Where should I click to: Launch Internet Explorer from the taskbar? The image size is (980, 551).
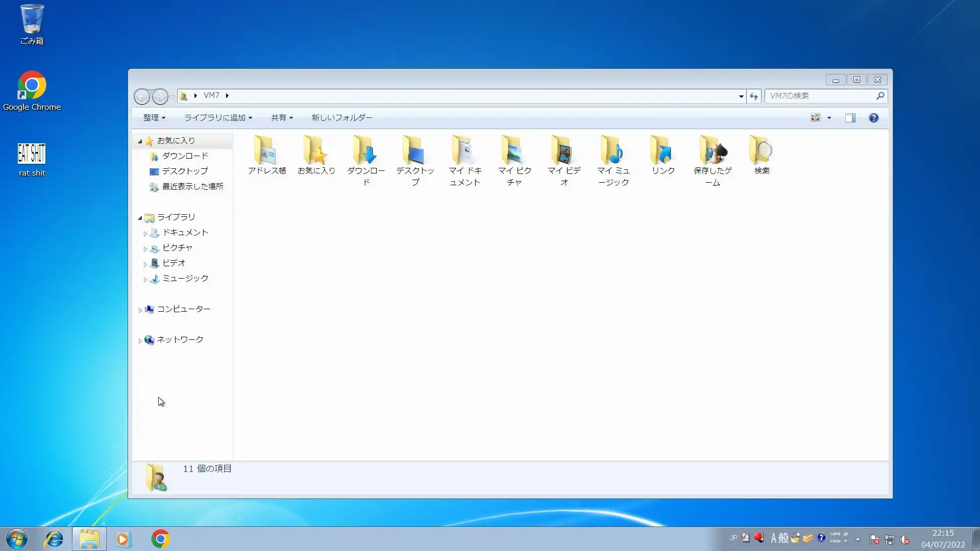coord(54,539)
